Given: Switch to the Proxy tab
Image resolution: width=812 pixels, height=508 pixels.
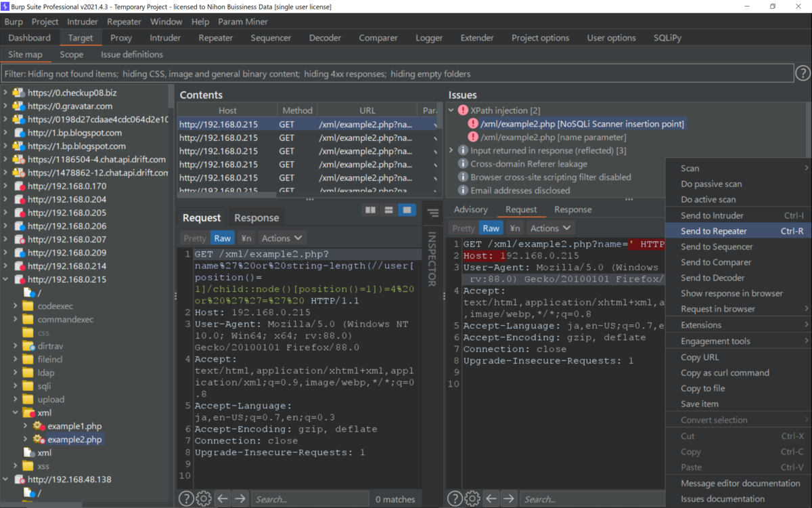Looking at the screenshot, I should (x=121, y=38).
